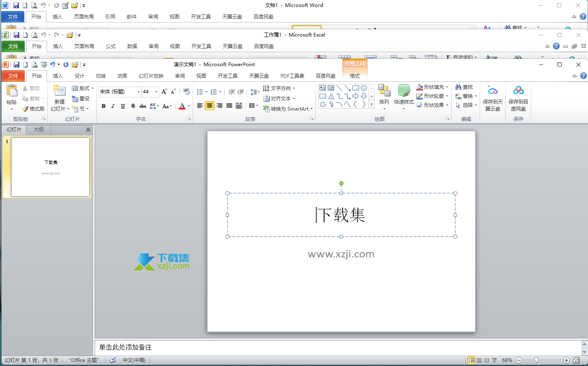Justify text alignment
Image resolution: width=588 pixels, height=366 pixels.
point(229,106)
